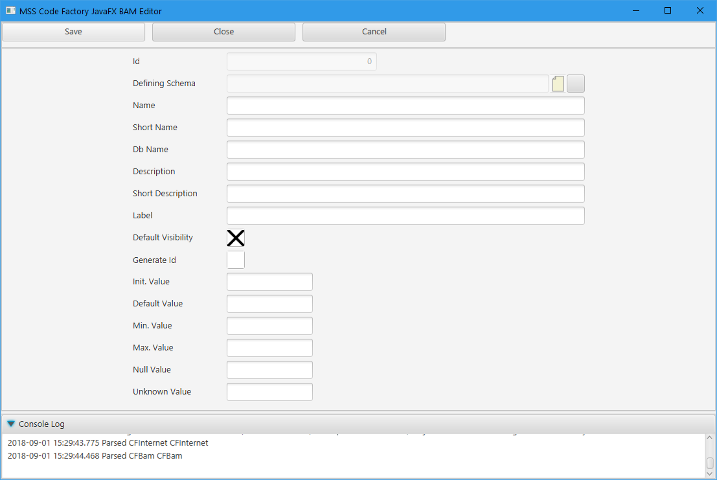Viewport: 717px width, 480px height.
Task: Click the Close button in toolbar
Action: click(x=224, y=32)
